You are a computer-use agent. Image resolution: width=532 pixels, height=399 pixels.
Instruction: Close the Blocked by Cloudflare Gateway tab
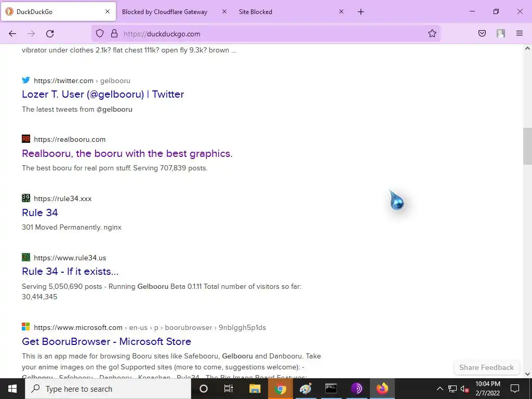224,11
